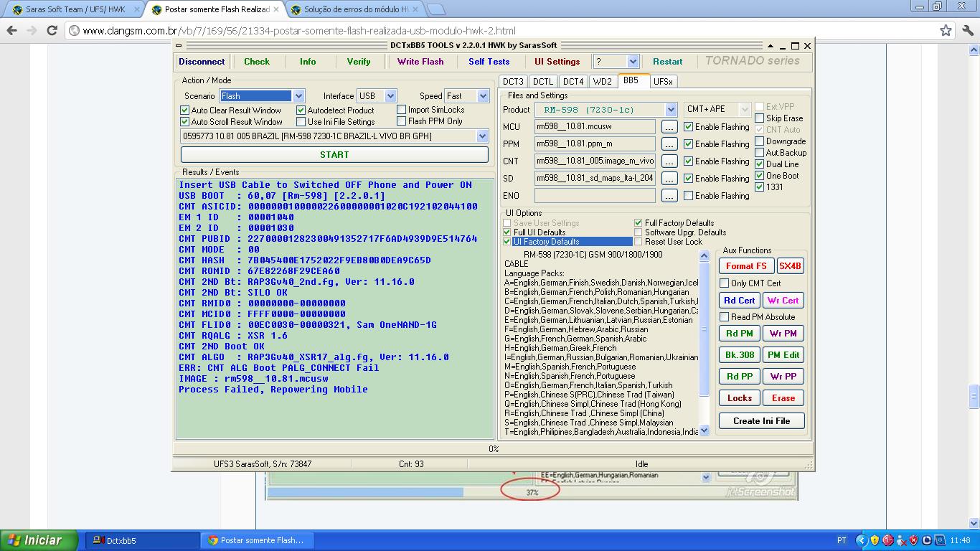Go back with the browser back arrow
Viewport: 980px width, 551px height.
pyautogui.click(x=11, y=30)
